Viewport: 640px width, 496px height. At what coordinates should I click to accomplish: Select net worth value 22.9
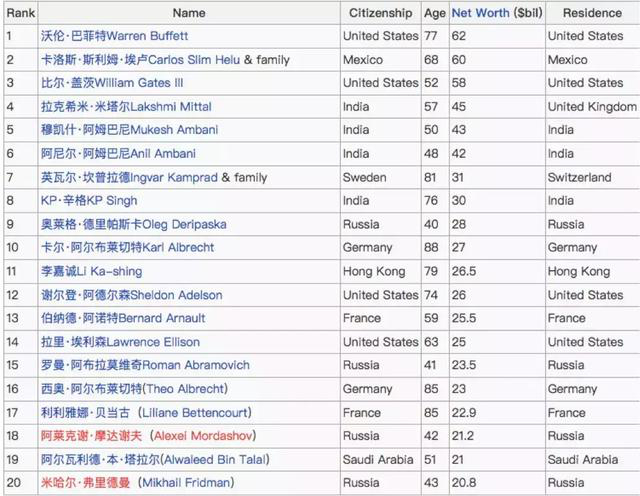click(464, 412)
